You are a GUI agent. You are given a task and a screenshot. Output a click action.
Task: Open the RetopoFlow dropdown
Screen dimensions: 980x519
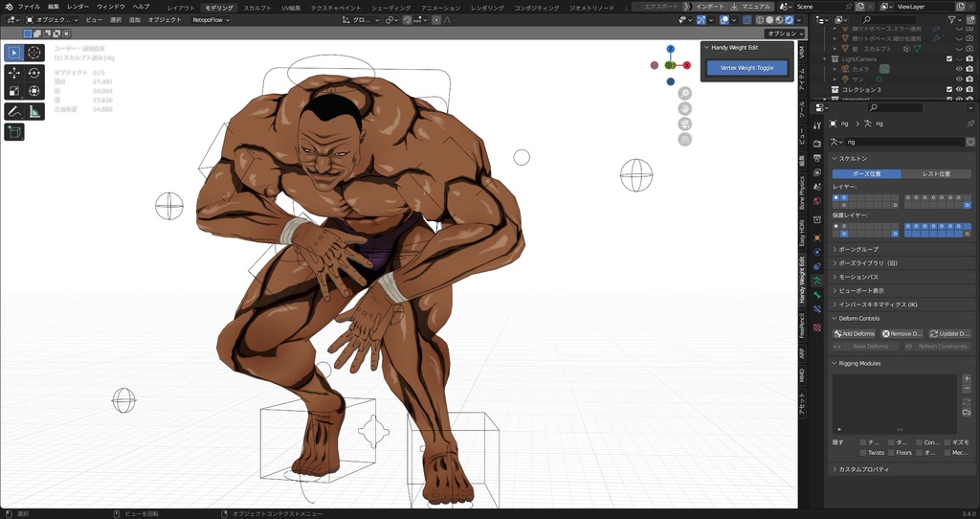tap(212, 20)
